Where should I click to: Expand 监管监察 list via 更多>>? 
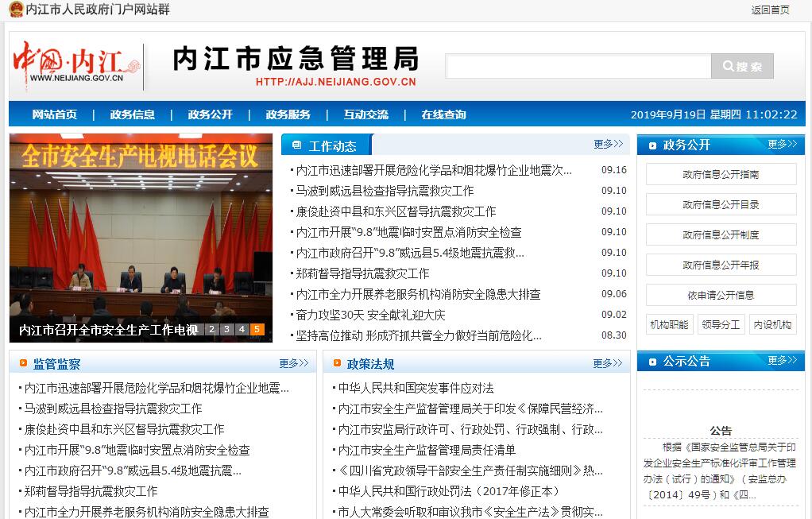pyautogui.click(x=293, y=363)
